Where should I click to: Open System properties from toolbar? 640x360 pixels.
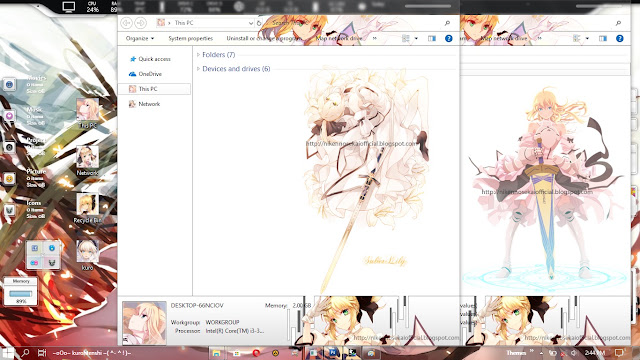click(191, 38)
